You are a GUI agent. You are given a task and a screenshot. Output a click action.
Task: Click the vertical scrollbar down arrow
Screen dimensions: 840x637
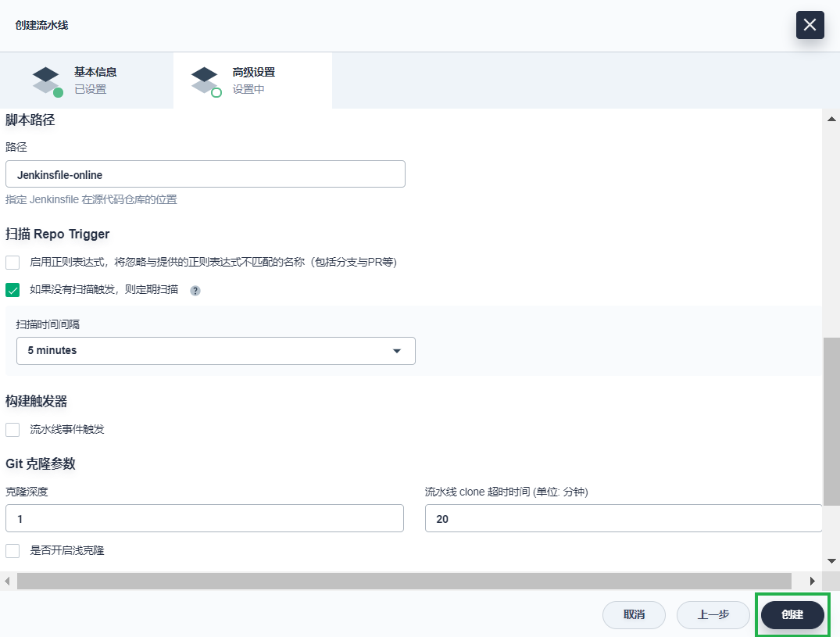click(x=831, y=561)
